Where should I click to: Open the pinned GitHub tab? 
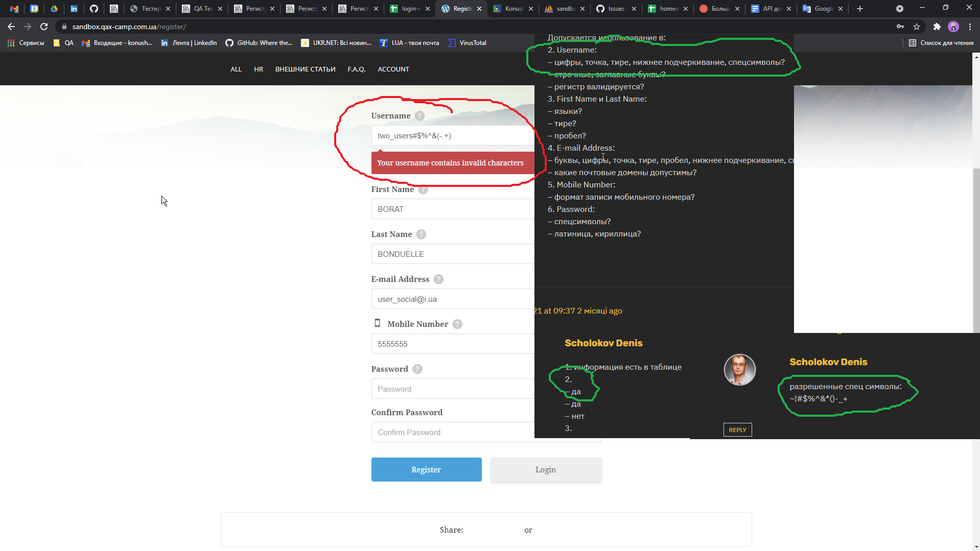pyautogui.click(x=94, y=9)
